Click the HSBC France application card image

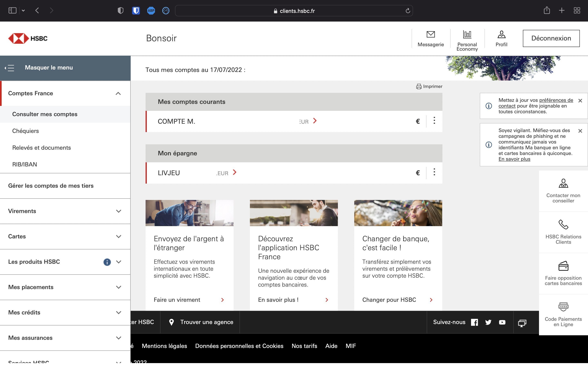(x=294, y=213)
